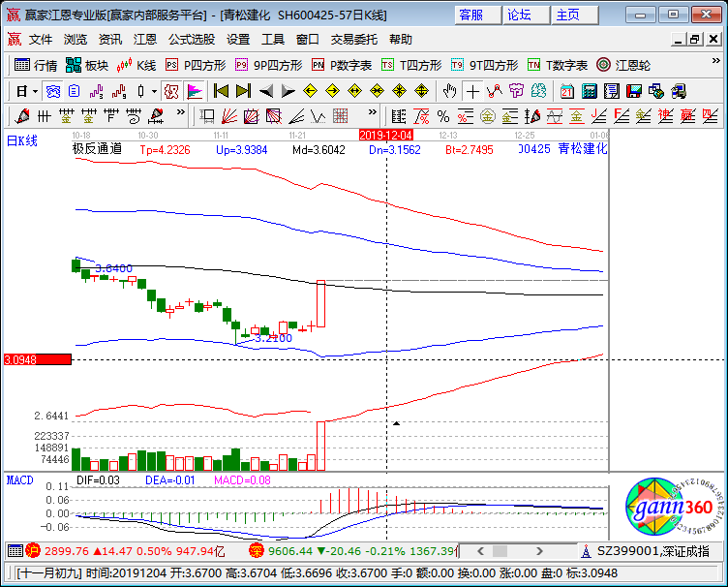Click the red polyline marker tool
The height and width of the screenshot is (587, 728).
(x=495, y=91)
